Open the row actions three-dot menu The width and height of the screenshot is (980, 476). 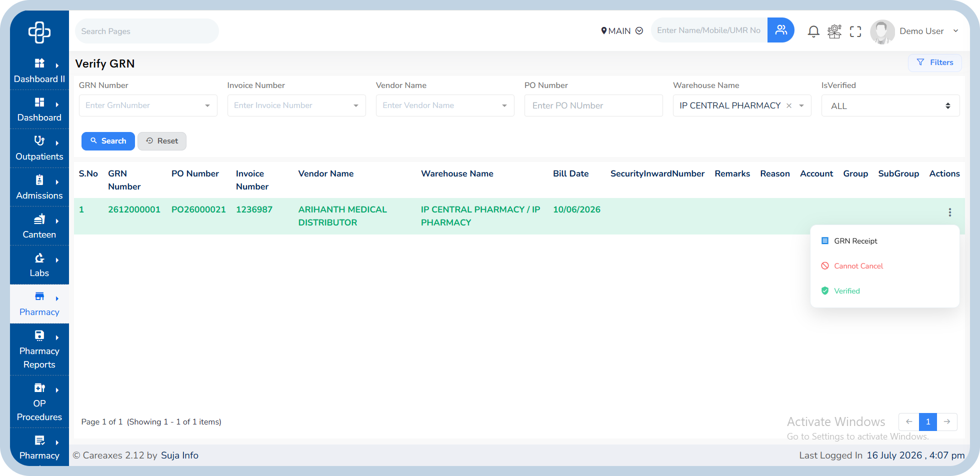[949, 212]
